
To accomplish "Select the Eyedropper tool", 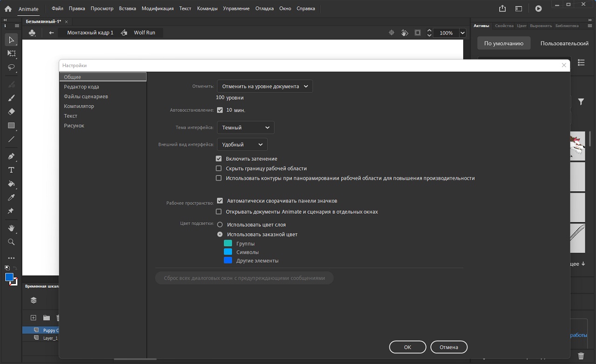I will tap(12, 197).
